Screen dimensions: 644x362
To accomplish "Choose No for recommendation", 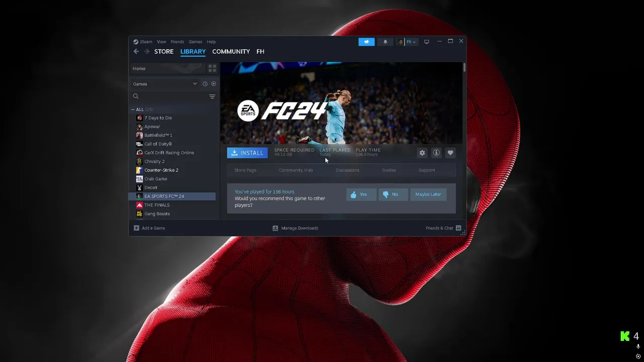I will (x=393, y=194).
